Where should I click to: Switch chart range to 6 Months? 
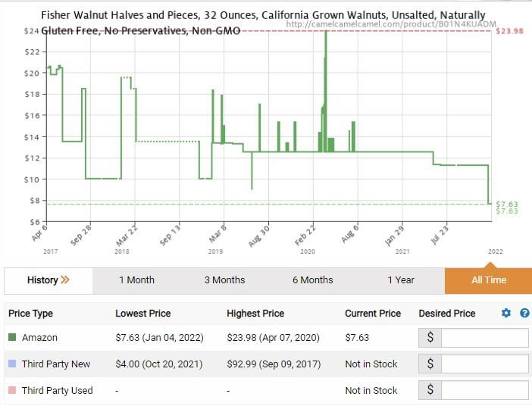click(313, 280)
